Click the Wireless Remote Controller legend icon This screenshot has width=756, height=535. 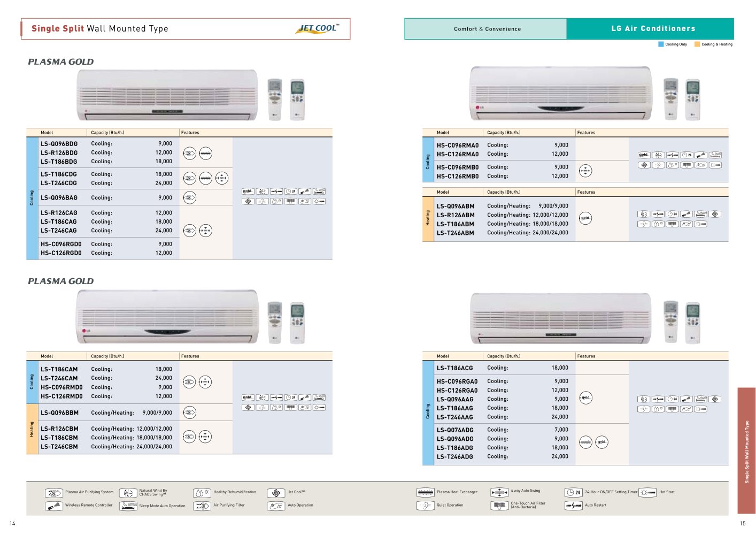(x=54, y=506)
